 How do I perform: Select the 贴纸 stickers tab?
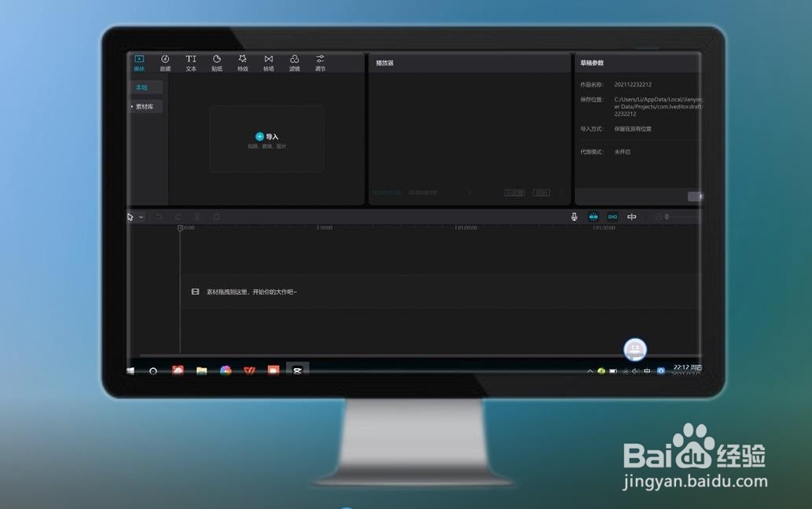216,63
